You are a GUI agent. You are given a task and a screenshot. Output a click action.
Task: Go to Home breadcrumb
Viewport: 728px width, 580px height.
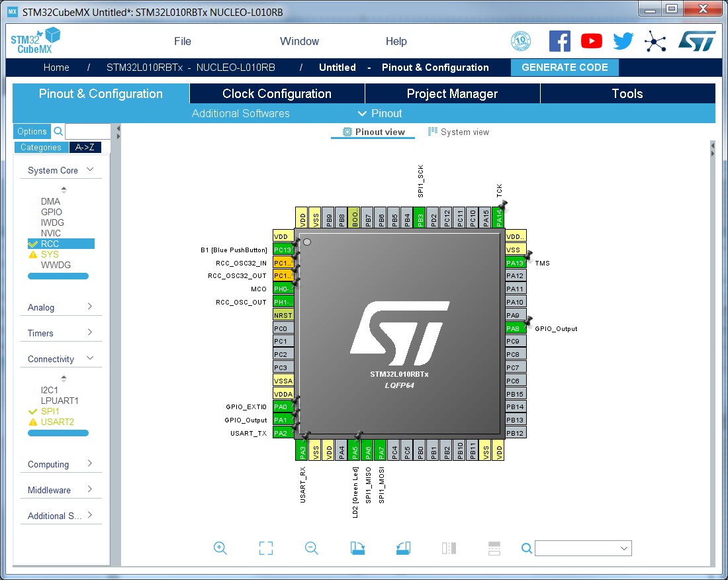(56, 68)
